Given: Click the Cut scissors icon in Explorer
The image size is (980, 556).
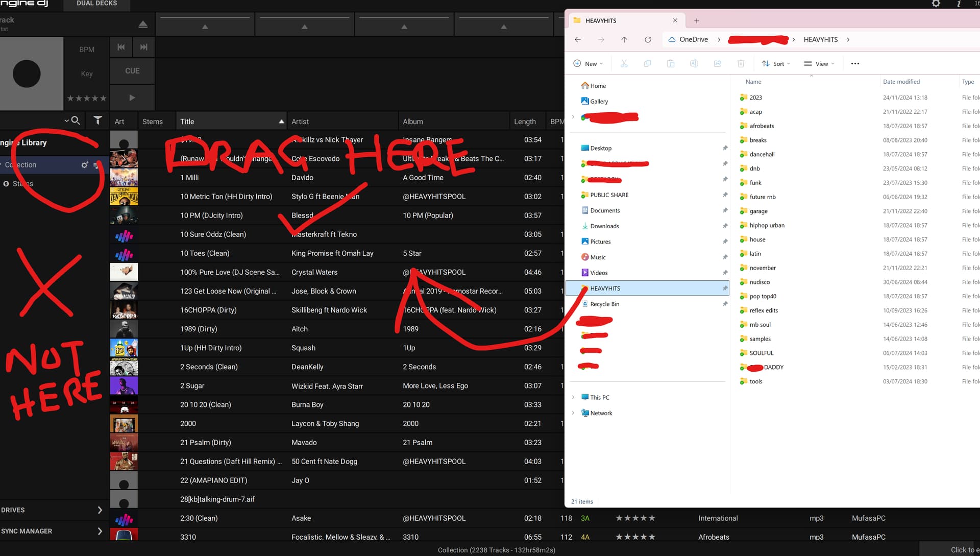Looking at the screenshot, I should click(624, 64).
